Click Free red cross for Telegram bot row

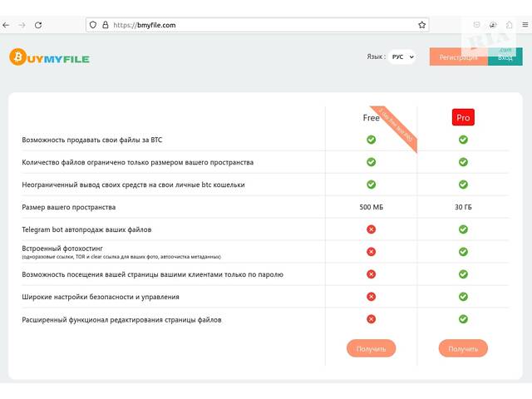click(372, 229)
